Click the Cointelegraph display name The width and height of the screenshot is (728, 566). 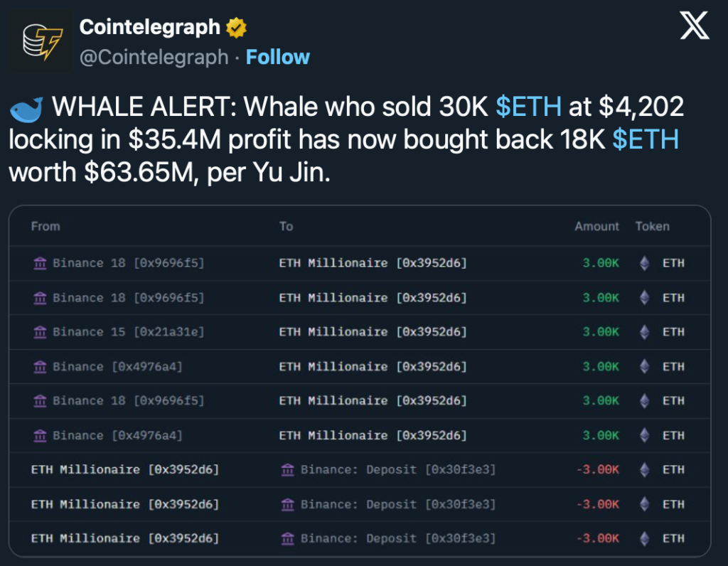[149, 28]
